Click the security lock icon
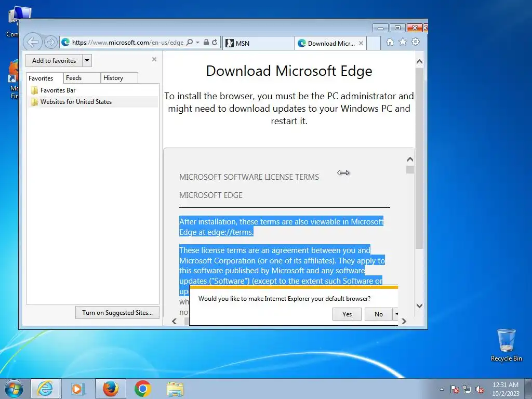Viewport: 532px width, 399px height. [206, 42]
